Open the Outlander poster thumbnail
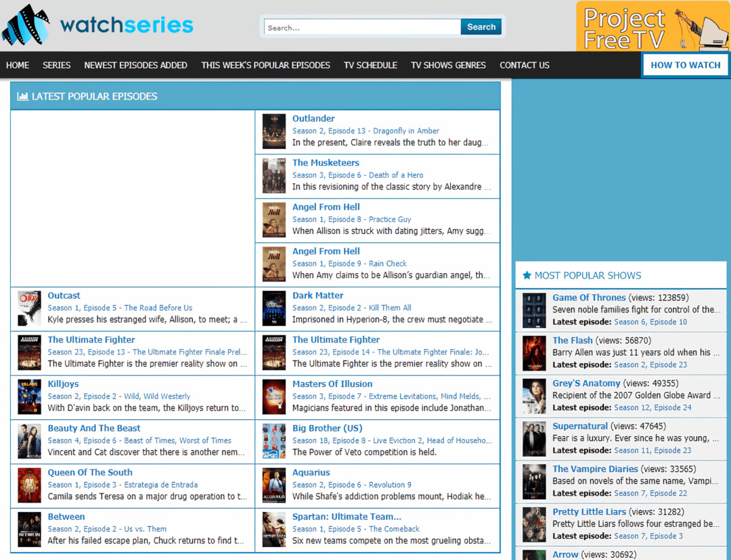 [274, 131]
